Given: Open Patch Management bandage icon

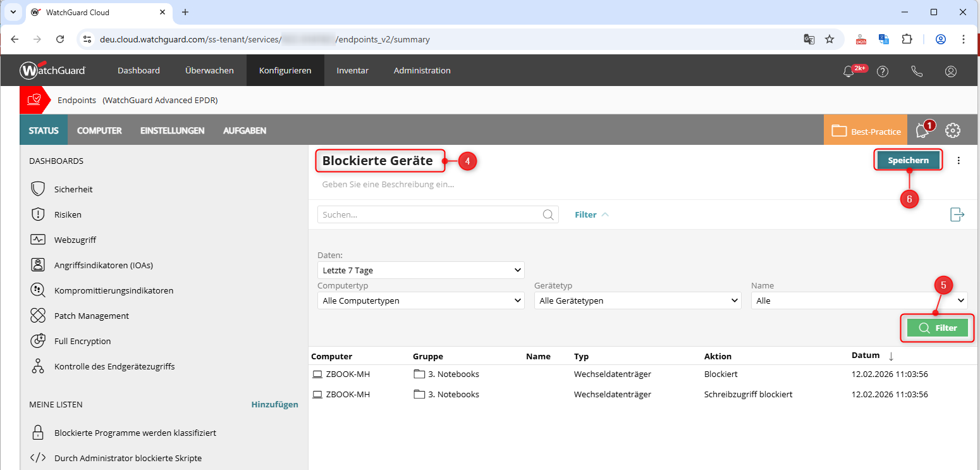Looking at the screenshot, I should (x=38, y=316).
